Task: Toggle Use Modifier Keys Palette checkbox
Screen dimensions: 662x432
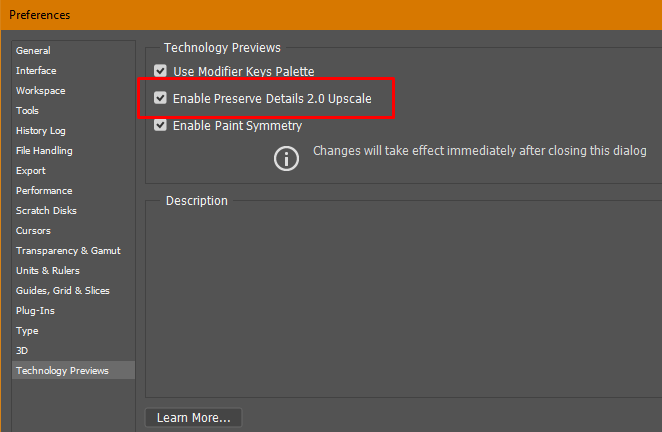Action: pyautogui.click(x=160, y=71)
